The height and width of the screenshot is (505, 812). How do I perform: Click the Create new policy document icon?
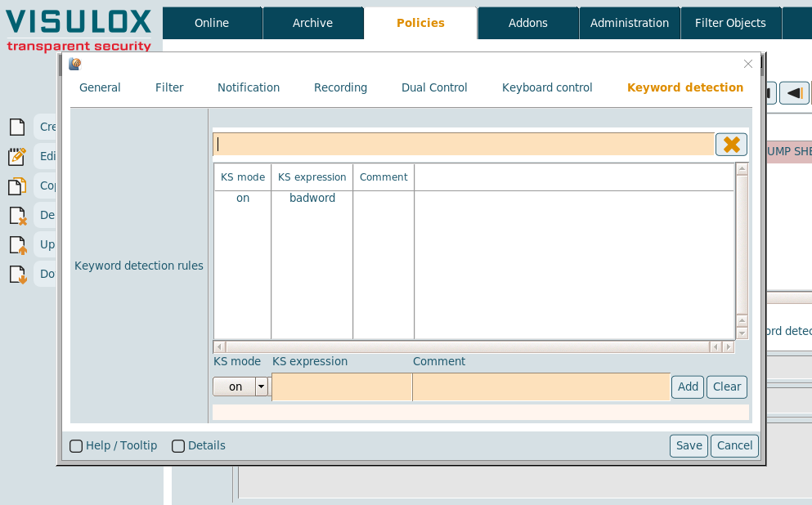17,127
